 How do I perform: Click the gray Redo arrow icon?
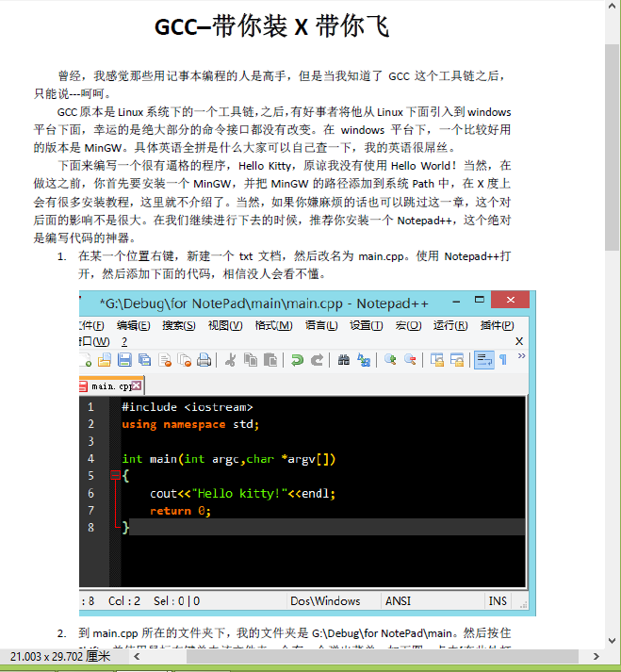coord(317,360)
